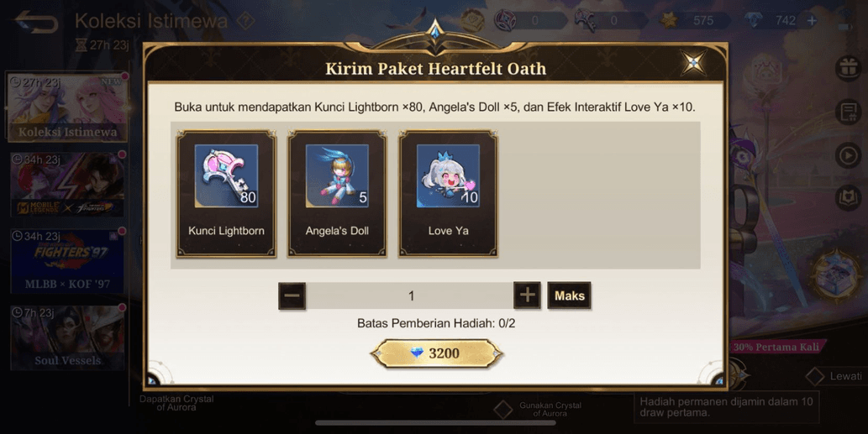The image size is (868, 434).
Task: Open the MLBB × KOF '97 tab
Action: [x=67, y=261]
